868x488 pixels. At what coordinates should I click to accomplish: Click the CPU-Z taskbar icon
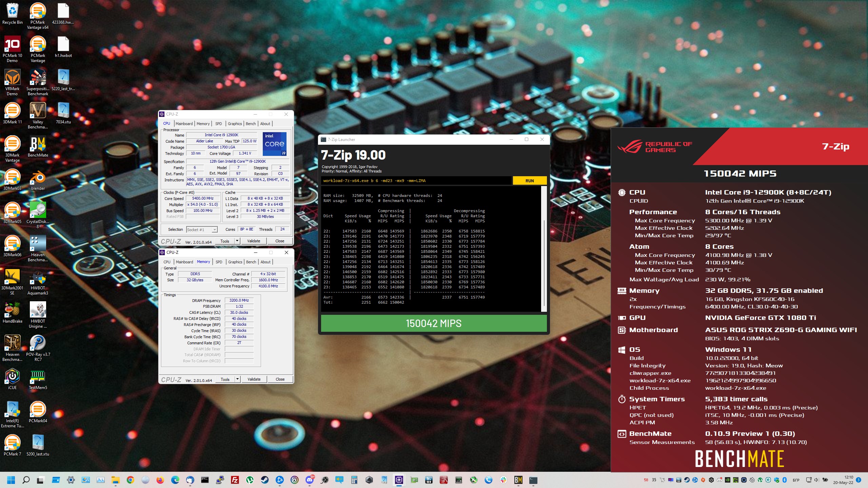pos(399,480)
